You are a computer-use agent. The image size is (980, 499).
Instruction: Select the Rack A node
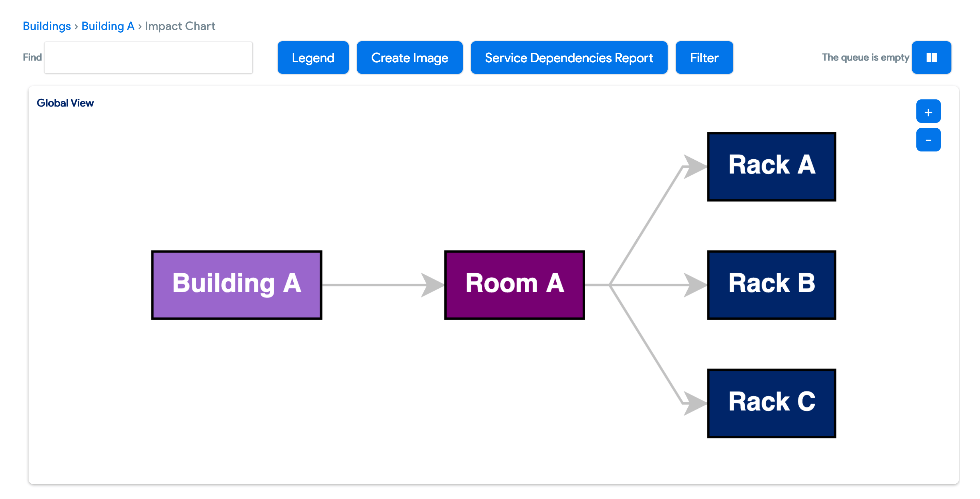(771, 166)
